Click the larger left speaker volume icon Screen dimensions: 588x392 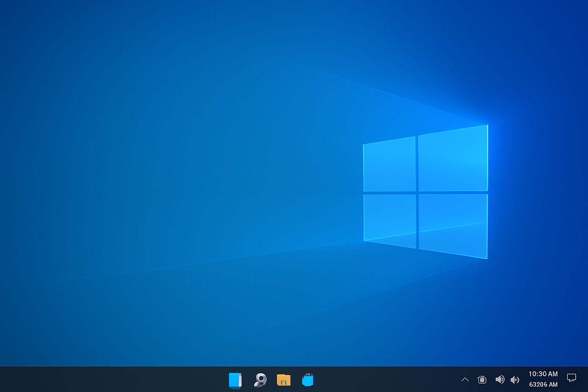[500, 379]
